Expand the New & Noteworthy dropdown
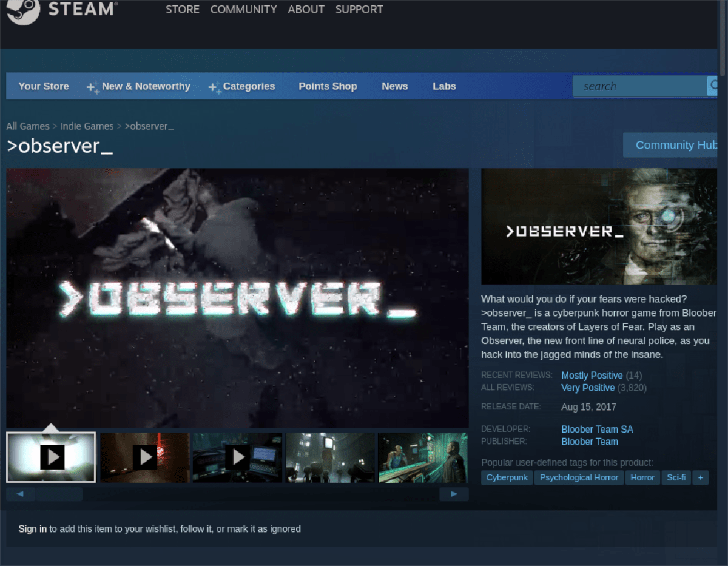Image resolution: width=728 pixels, height=566 pixels. tap(146, 86)
